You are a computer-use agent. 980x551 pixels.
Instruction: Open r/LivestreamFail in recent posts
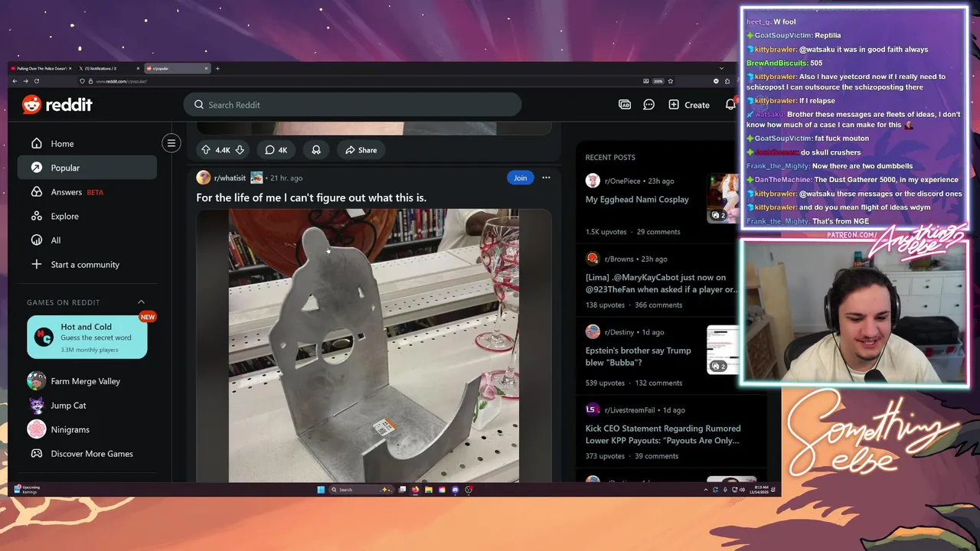click(x=632, y=410)
